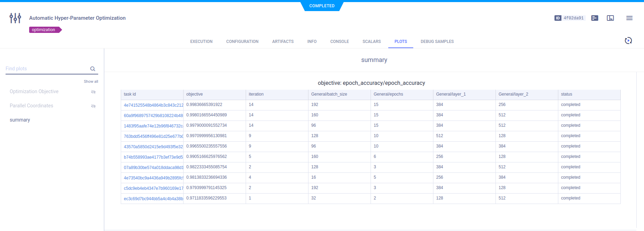The height and width of the screenshot is (231, 644).
Task: Go to the DEBUG SAMPLES tab
Action: click(437, 42)
